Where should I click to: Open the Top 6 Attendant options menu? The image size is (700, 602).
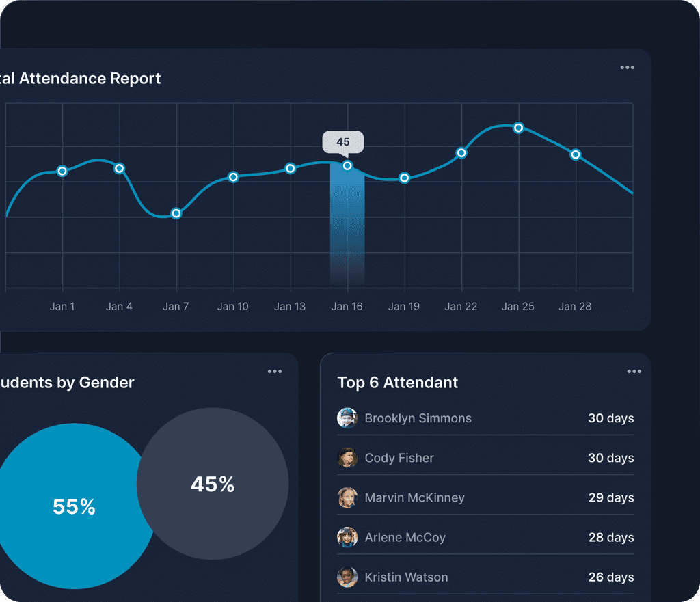(634, 371)
